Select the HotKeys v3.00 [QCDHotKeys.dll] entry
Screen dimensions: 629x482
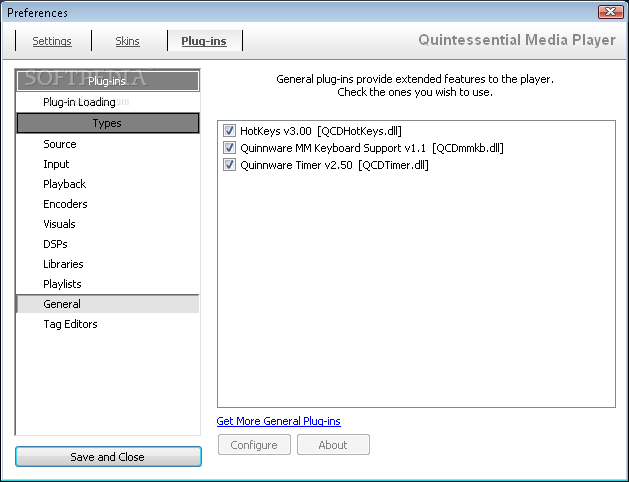[321, 131]
